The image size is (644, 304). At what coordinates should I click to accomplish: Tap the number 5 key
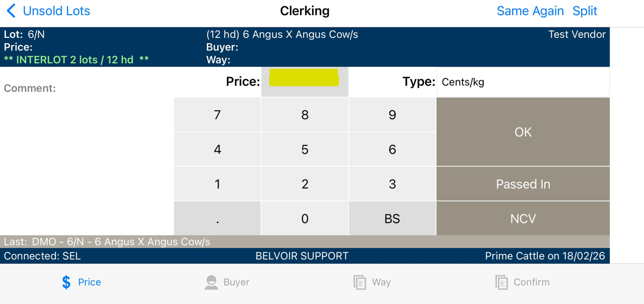click(305, 150)
